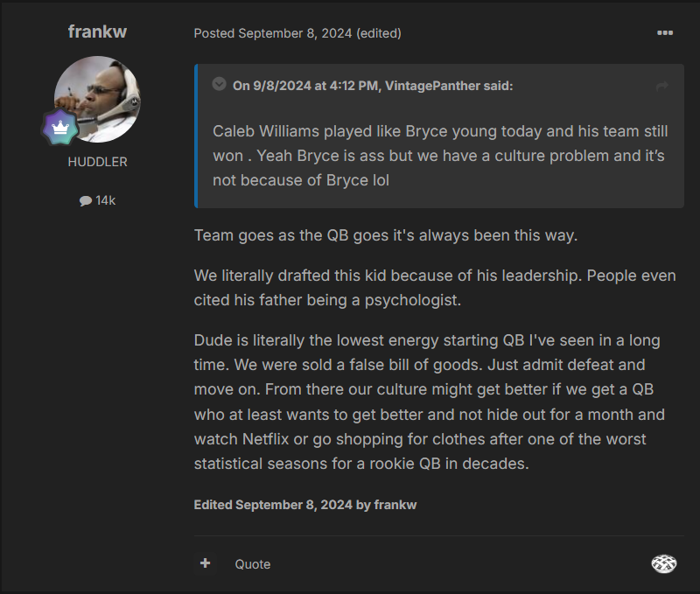The width and height of the screenshot is (700, 594).
Task: Click the quoted Caleb Williams text block
Action: coord(439,156)
